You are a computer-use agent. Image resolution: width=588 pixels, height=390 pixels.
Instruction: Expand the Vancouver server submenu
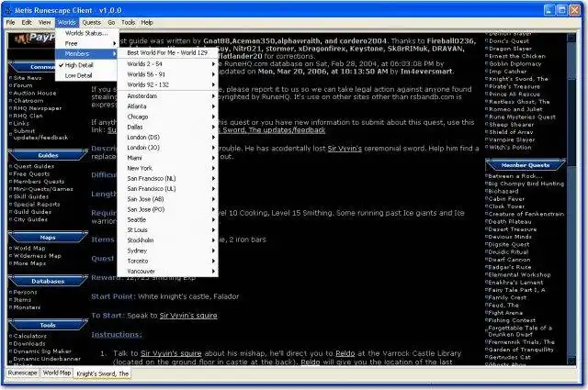point(167,272)
